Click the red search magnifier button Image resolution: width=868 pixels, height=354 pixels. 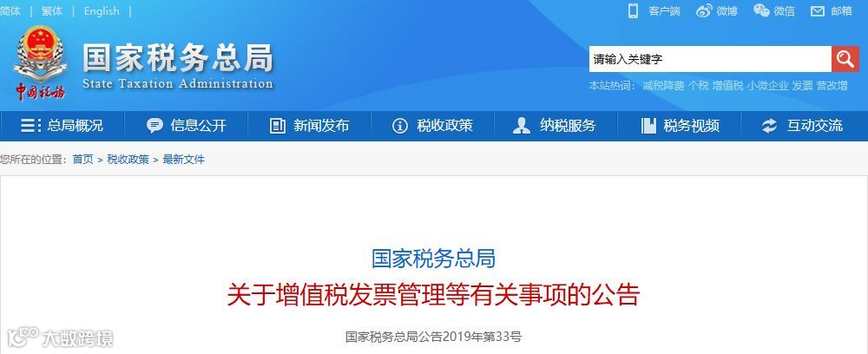pyautogui.click(x=845, y=59)
